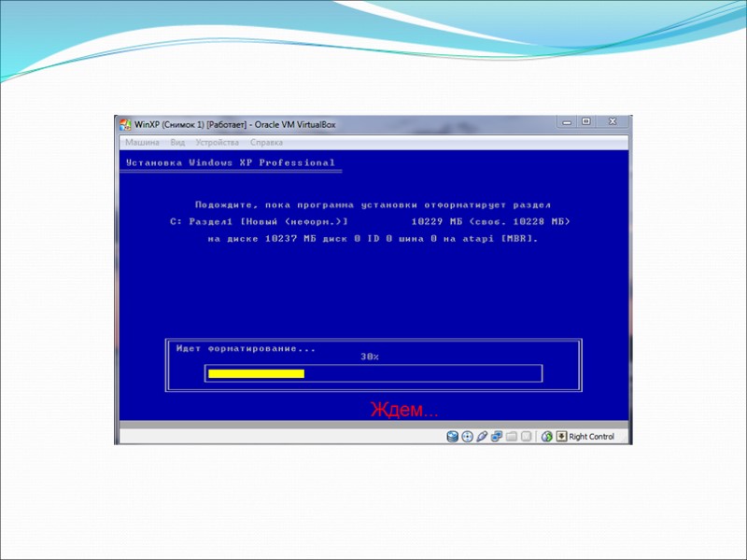
Task: Click the 'C: Раздел1 [Новый (неформ.)]' text
Action: pyautogui.click(x=260, y=222)
